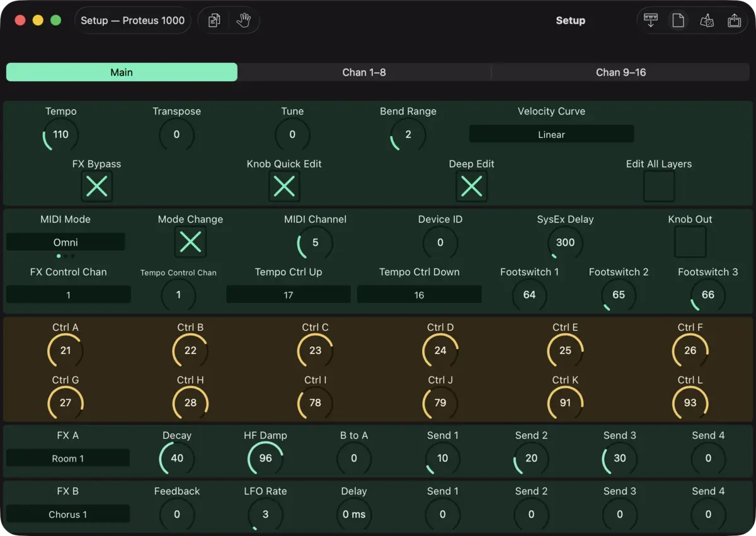
Task: Open the FX Control Chan dropdown
Action: 69,295
